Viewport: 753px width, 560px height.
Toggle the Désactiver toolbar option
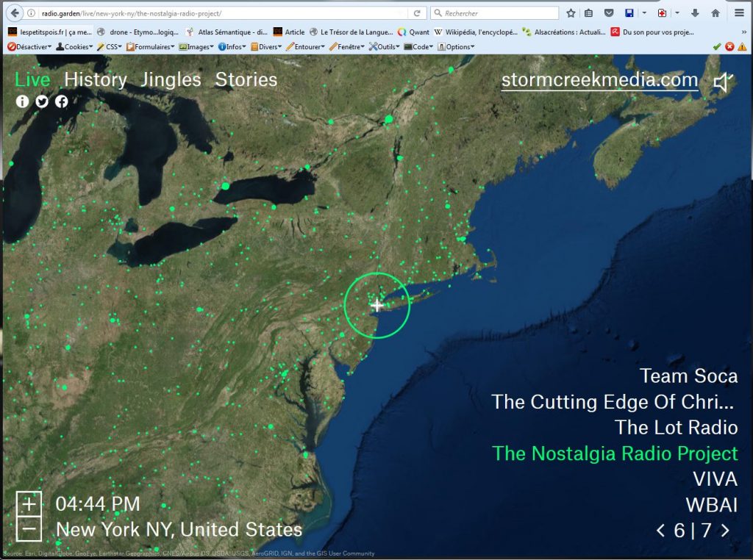(29, 46)
